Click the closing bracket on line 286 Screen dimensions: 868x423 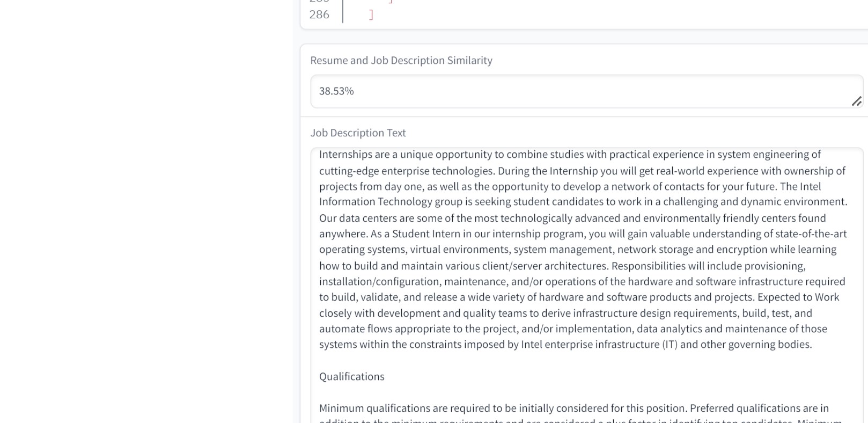(x=371, y=15)
